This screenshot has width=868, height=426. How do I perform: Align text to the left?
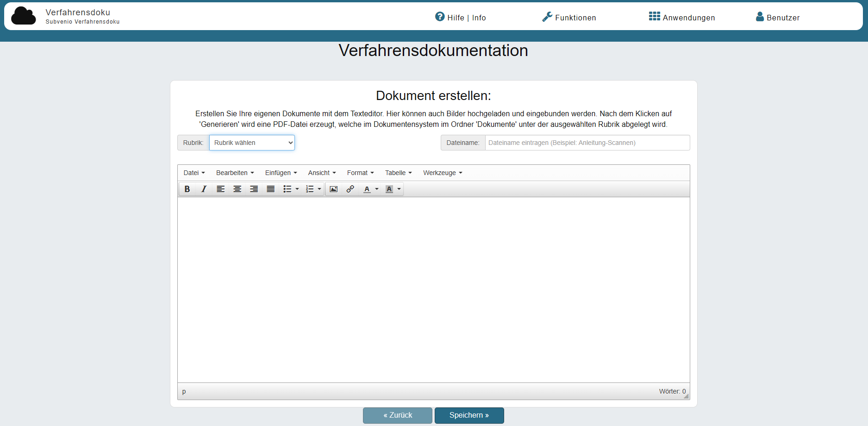[x=220, y=189]
